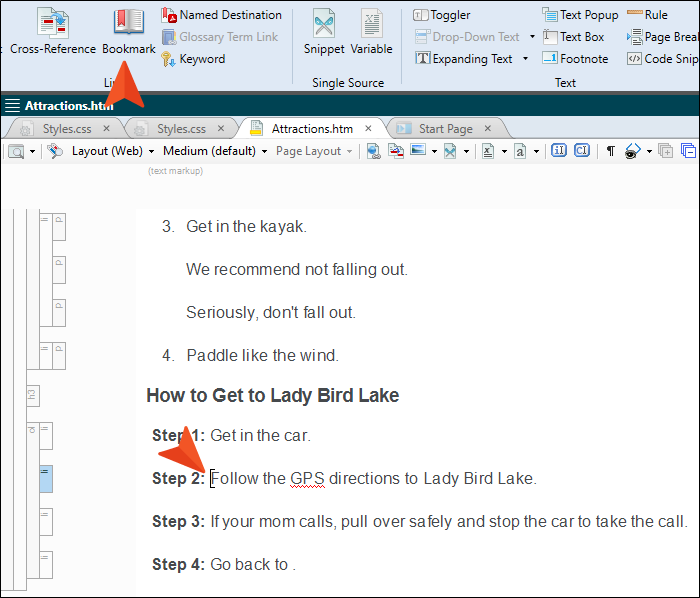Open the hamburger menu beside Attractions.htm title

[x=12, y=105]
